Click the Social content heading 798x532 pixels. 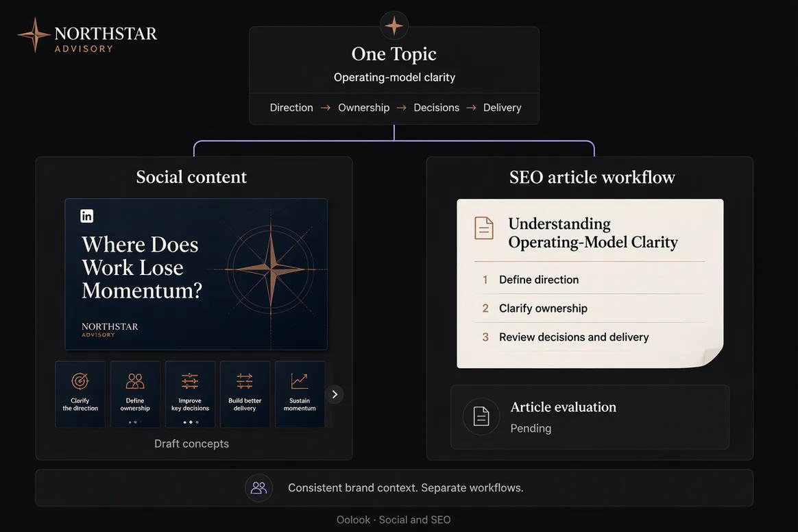[x=191, y=177]
